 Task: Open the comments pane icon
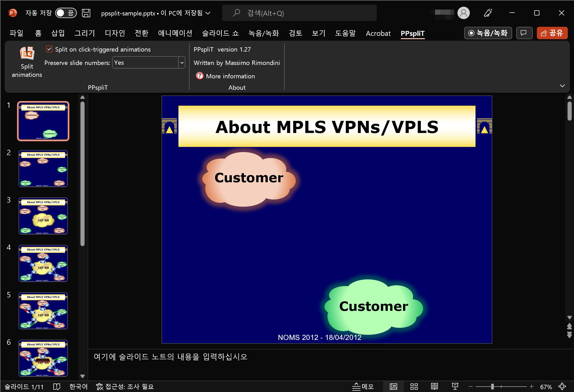[x=524, y=33]
